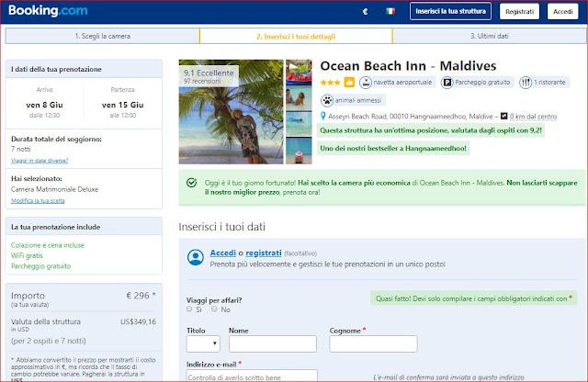Select No for Viaggi per affari
The image size is (588, 382).
pyautogui.click(x=214, y=309)
